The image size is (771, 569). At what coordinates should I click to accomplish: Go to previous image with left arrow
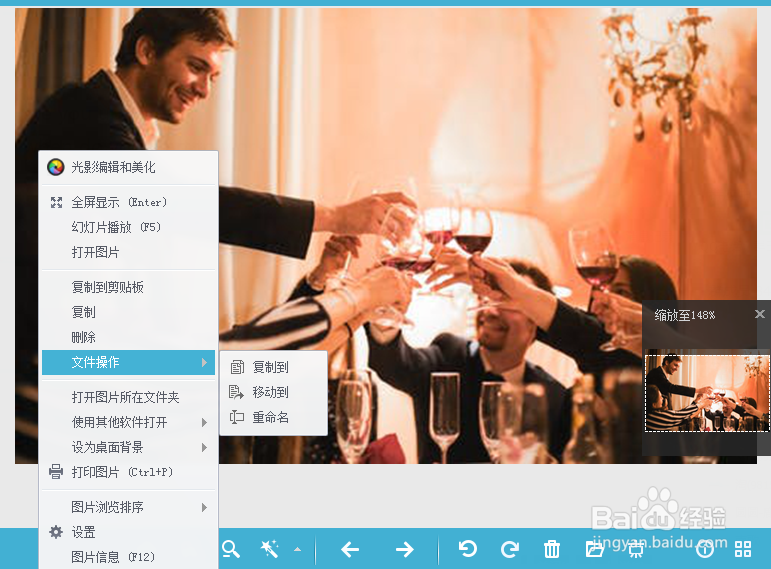click(x=350, y=549)
